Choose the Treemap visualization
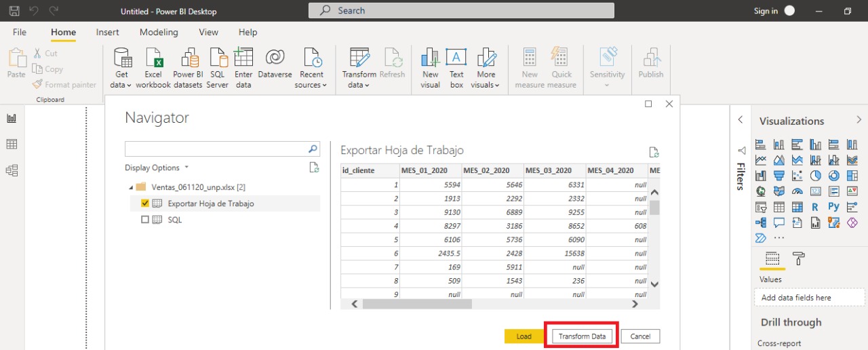 tap(852, 176)
